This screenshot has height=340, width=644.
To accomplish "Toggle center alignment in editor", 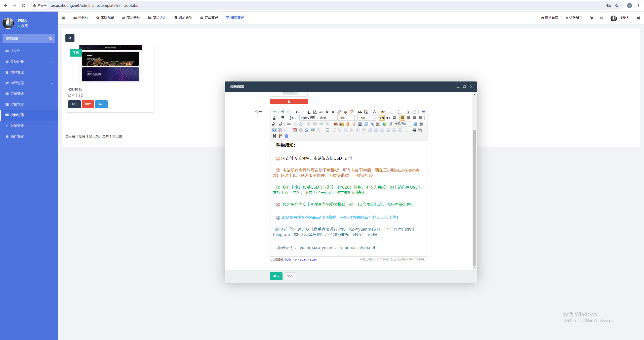I will pyautogui.click(x=409, y=118).
